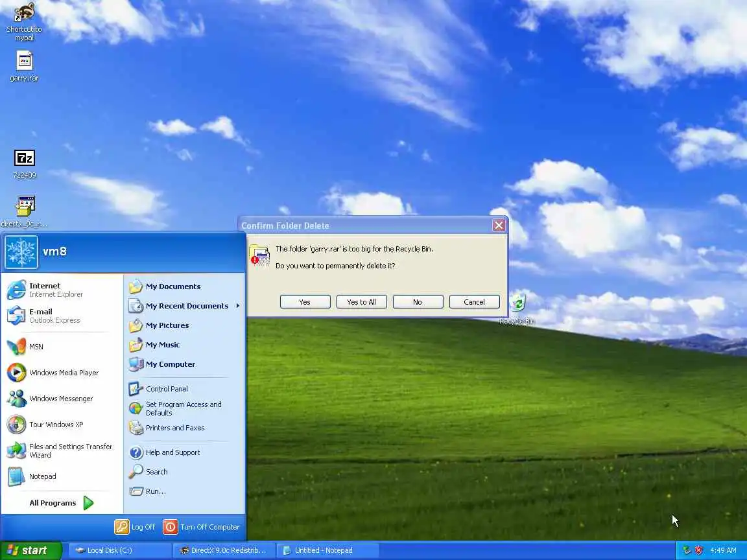The width and height of the screenshot is (747, 560).
Task: Open My Computer
Action: (184, 364)
